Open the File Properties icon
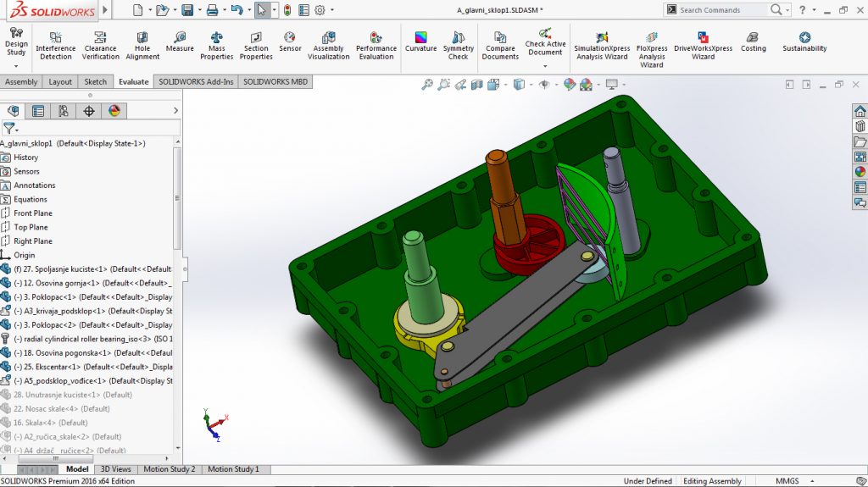Screen dimensions: 868x487 pos(303,10)
